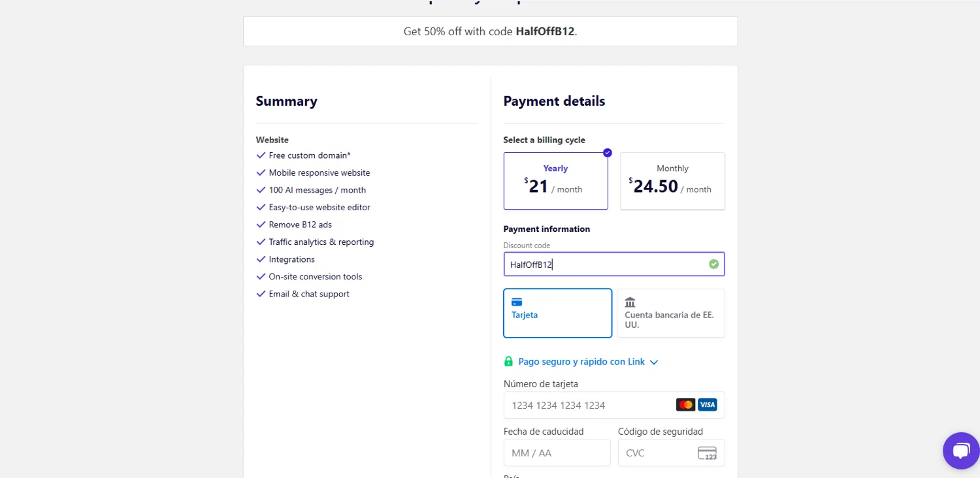Click the green valid-code checkmark icon
980x478 pixels.
713,264
